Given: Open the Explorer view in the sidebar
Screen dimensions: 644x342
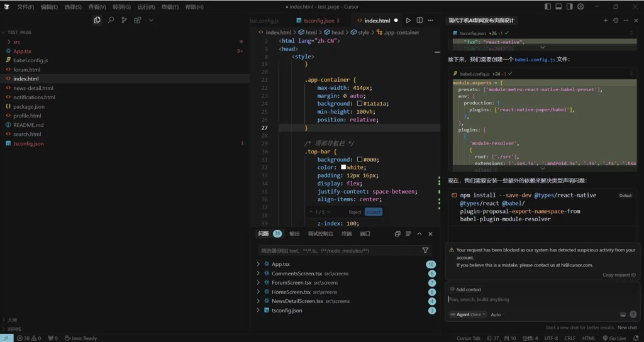Looking at the screenshot, I should (97, 20).
